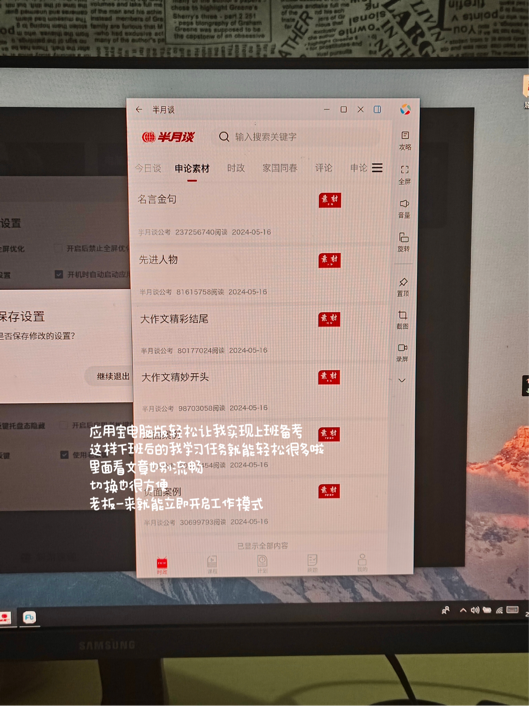The height and width of the screenshot is (706, 529).
Task: Click 30699793阅读 read count text
Action: tap(203, 522)
